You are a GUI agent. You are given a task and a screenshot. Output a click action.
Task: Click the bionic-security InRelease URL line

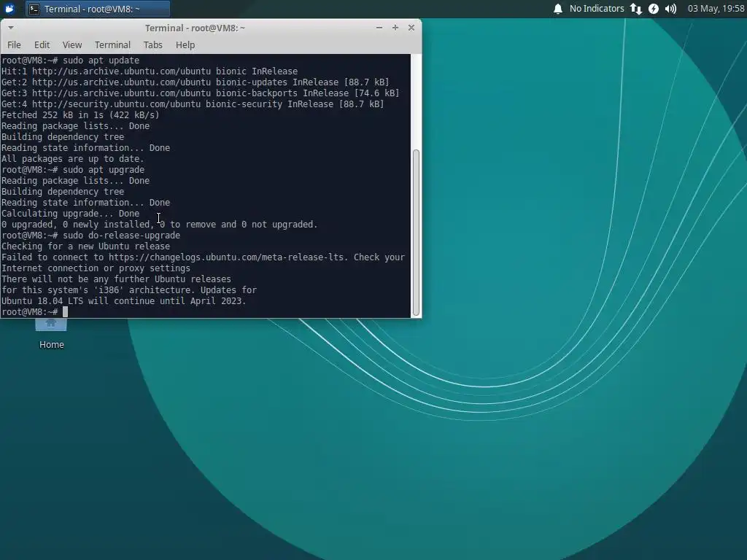pos(193,104)
